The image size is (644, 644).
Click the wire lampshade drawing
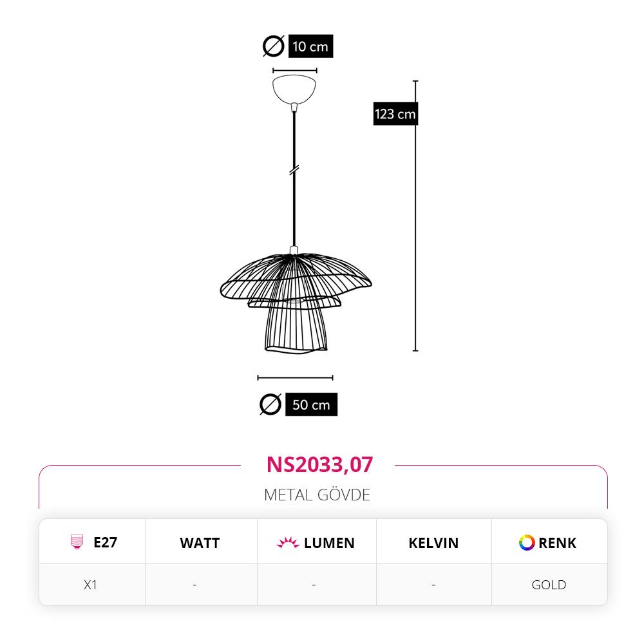coord(296,299)
